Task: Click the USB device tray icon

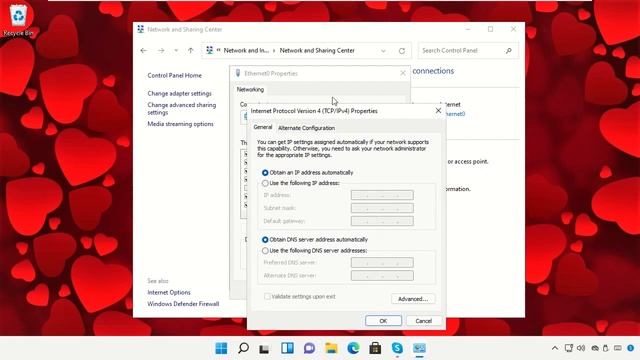Action: 606,348
